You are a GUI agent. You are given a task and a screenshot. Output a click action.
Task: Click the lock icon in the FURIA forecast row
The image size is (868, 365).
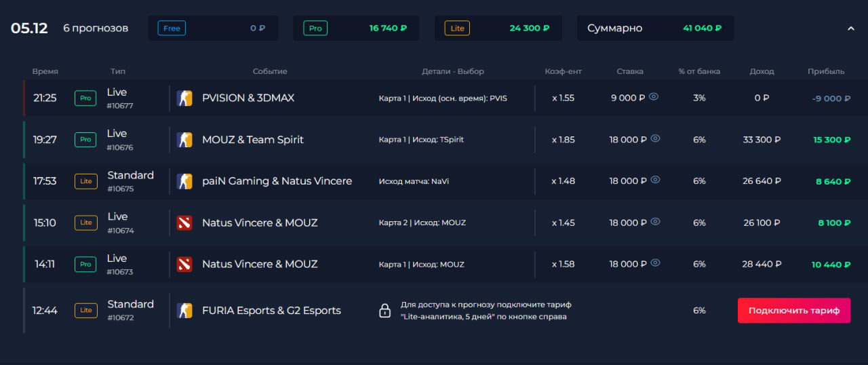coord(384,311)
